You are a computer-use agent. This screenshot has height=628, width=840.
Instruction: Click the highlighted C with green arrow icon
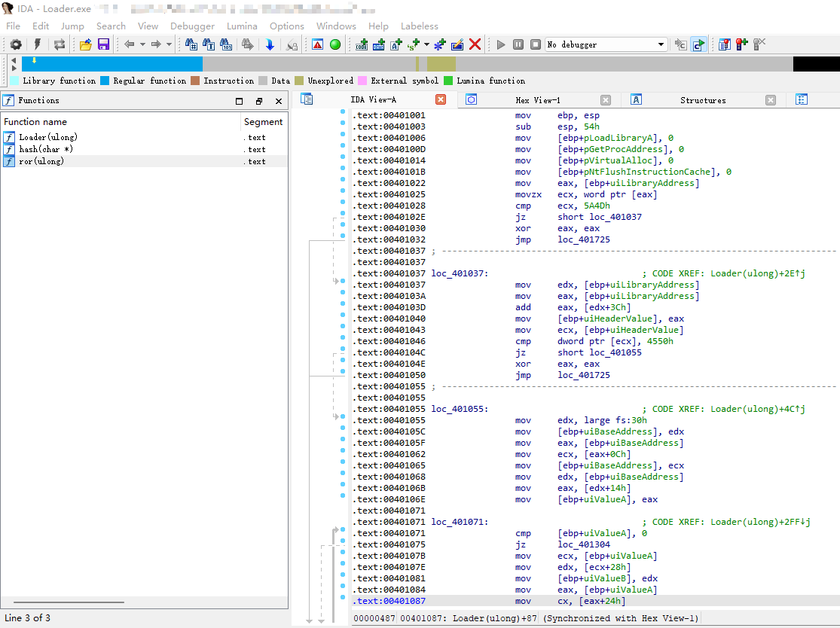(698, 44)
